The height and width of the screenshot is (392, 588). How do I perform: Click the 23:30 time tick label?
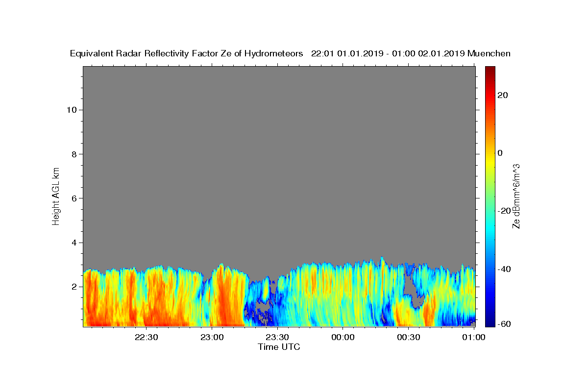coord(277,337)
